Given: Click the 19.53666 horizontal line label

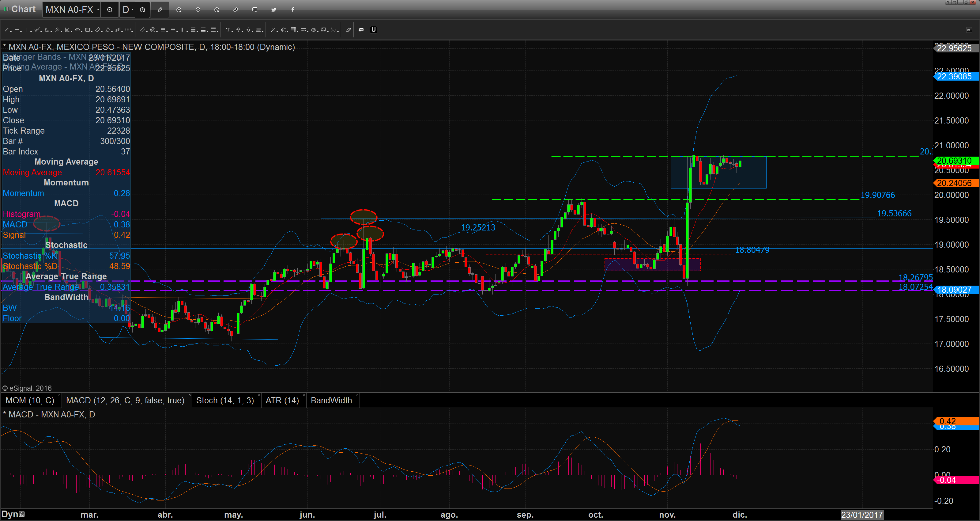Looking at the screenshot, I should tap(894, 213).
